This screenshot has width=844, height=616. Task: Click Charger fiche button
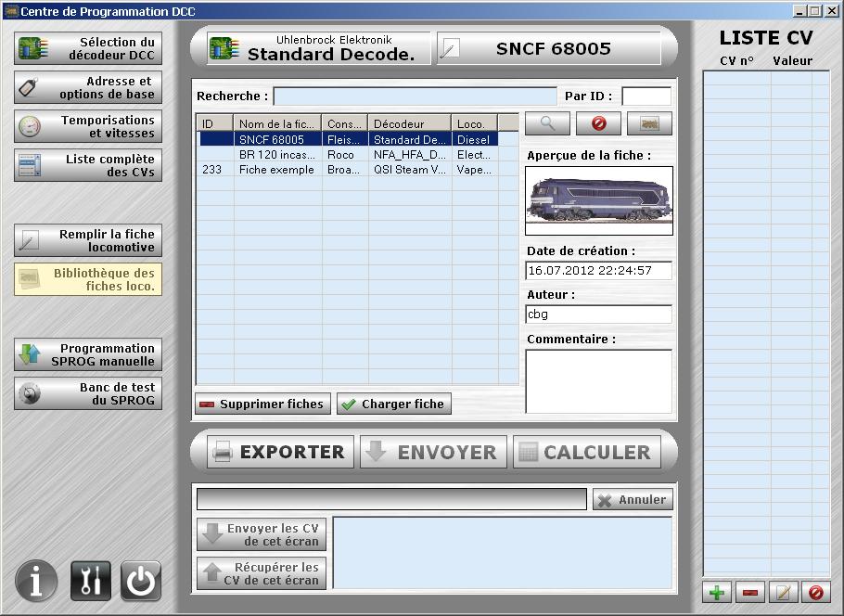394,404
